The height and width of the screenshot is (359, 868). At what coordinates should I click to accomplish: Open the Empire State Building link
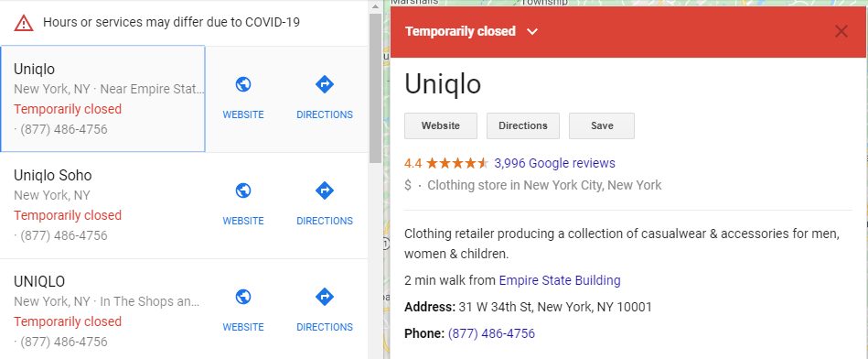coord(560,280)
